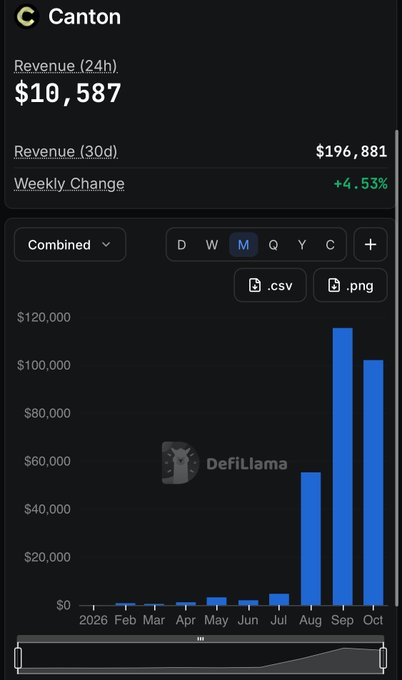The height and width of the screenshot is (680, 402).
Task: Click the $60,000 axis label
Action: pyautogui.click(x=47, y=461)
